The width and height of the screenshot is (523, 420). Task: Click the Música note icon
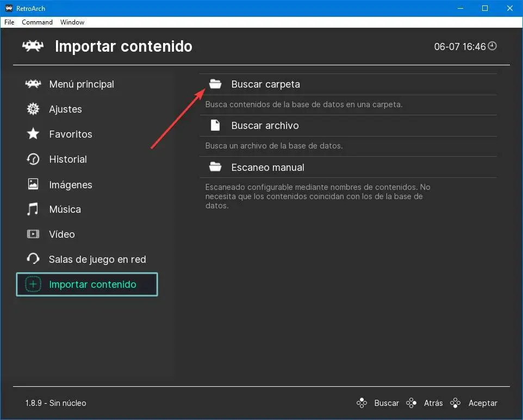tap(33, 209)
